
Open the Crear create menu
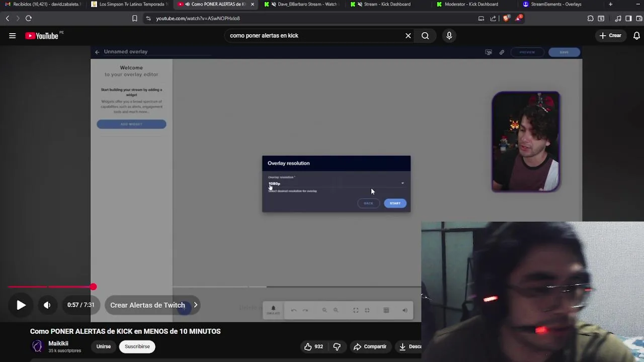pos(610,36)
